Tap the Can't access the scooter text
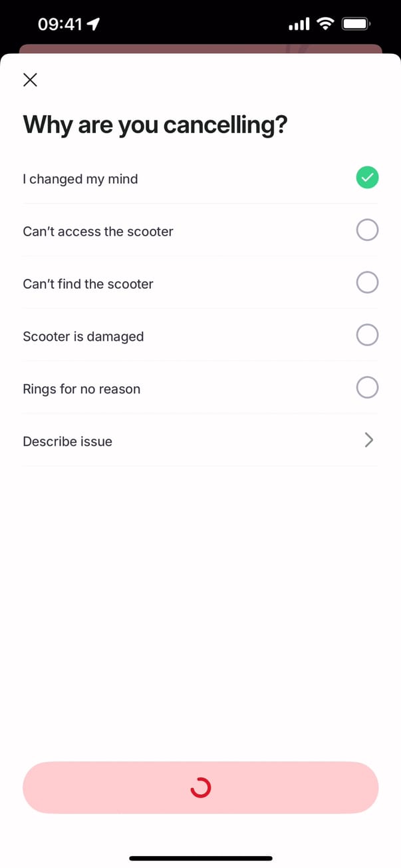 click(x=98, y=232)
